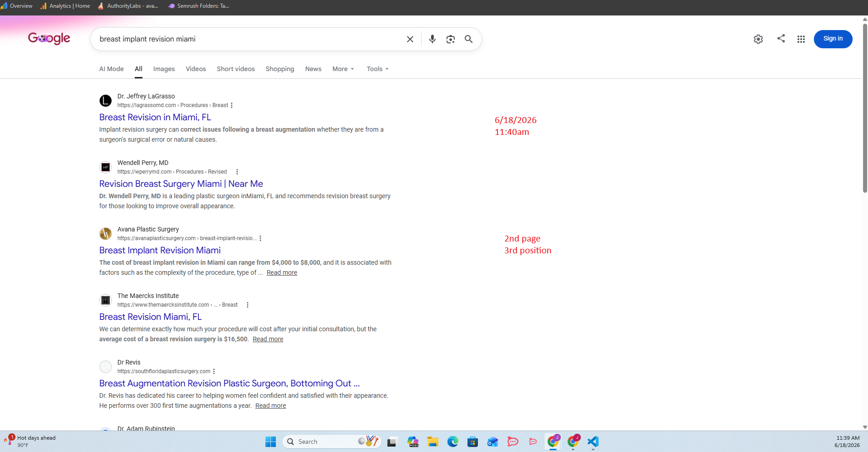868x452 pixels.
Task: Open three-dot menu for wperrymd.com result
Action: pos(237,172)
